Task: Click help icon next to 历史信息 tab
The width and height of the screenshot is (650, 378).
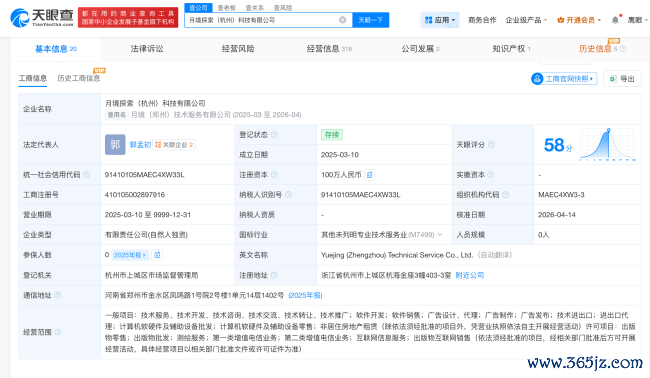Action: point(623,48)
